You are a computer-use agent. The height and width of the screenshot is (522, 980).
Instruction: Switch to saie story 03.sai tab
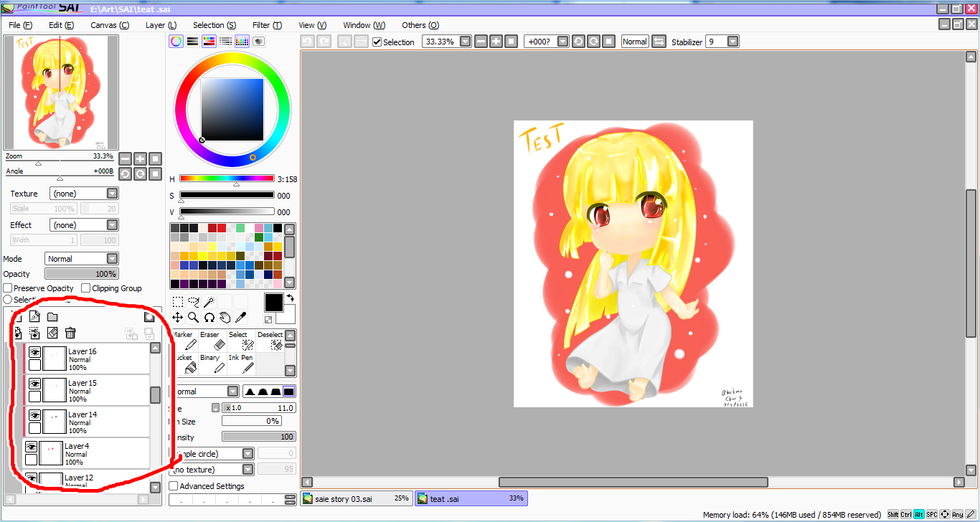(356, 498)
